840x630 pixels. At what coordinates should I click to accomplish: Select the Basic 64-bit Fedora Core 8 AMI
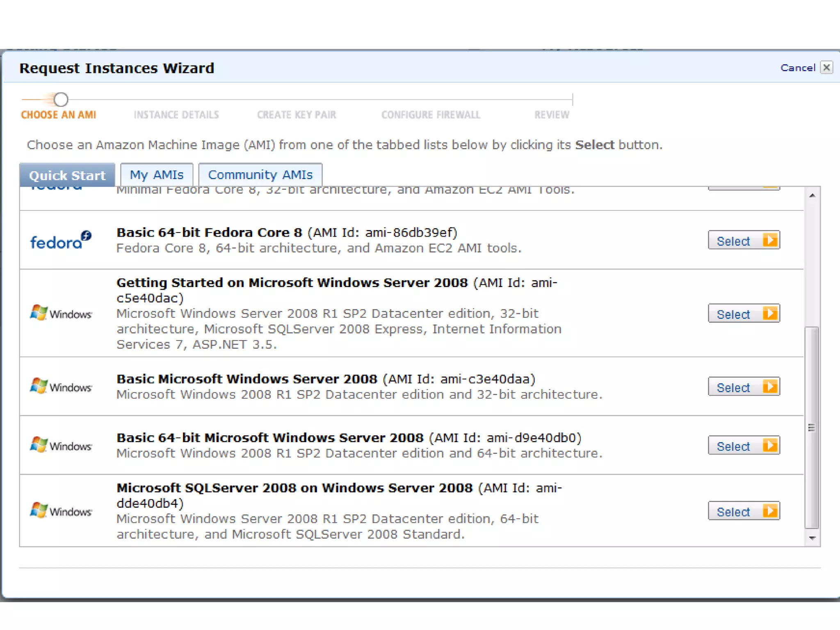click(743, 240)
